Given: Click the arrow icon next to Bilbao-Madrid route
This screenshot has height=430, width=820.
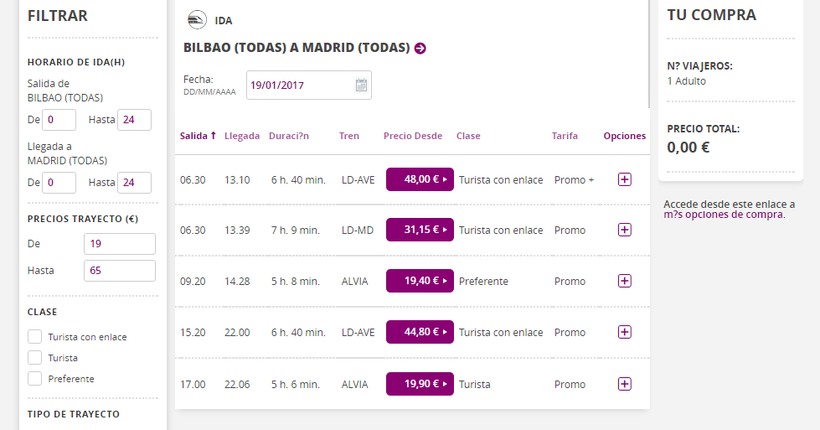Looking at the screenshot, I should [420, 48].
